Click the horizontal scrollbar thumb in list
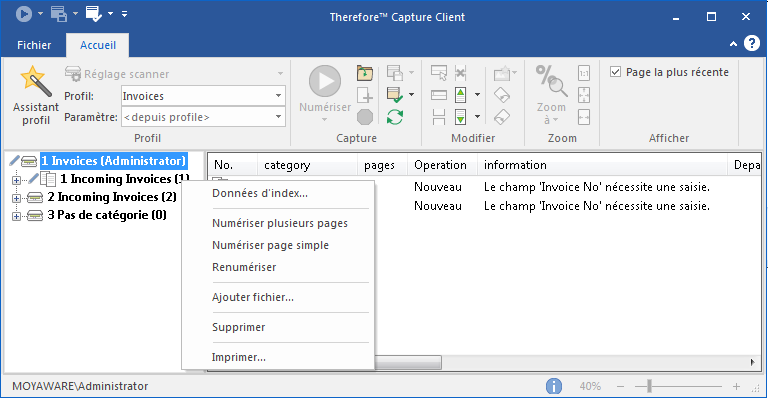 click(408, 363)
